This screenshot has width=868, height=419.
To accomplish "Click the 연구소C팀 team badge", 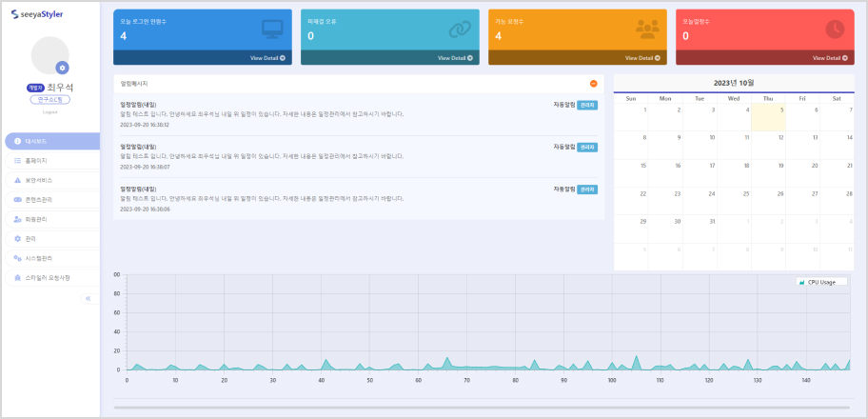I will [x=49, y=100].
